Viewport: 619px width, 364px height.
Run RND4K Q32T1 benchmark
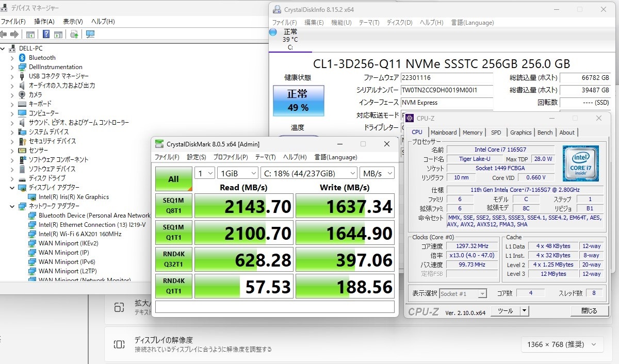coord(173,259)
